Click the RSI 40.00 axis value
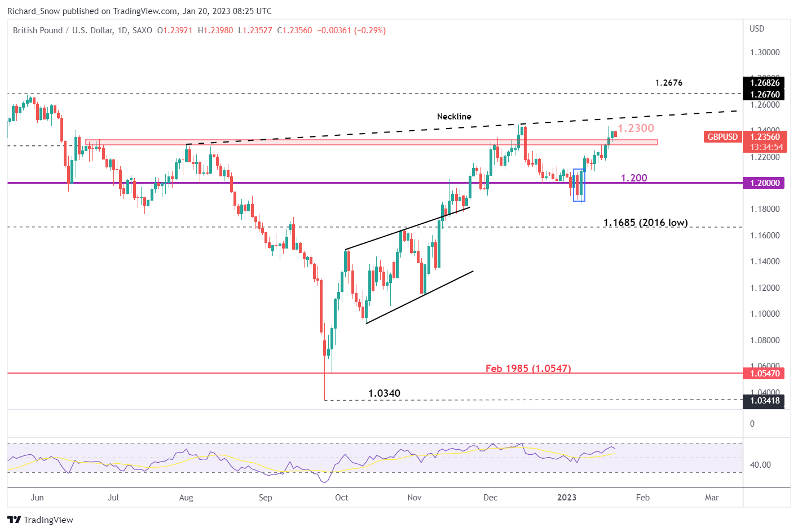798x532 pixels. click(x=760, y=465)
